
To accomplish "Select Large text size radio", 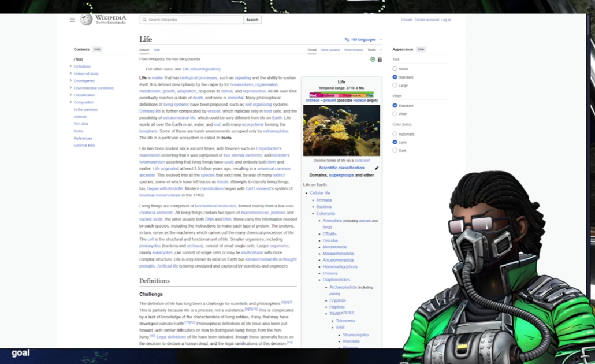I will pyautogui.click(x=395, y=85).
